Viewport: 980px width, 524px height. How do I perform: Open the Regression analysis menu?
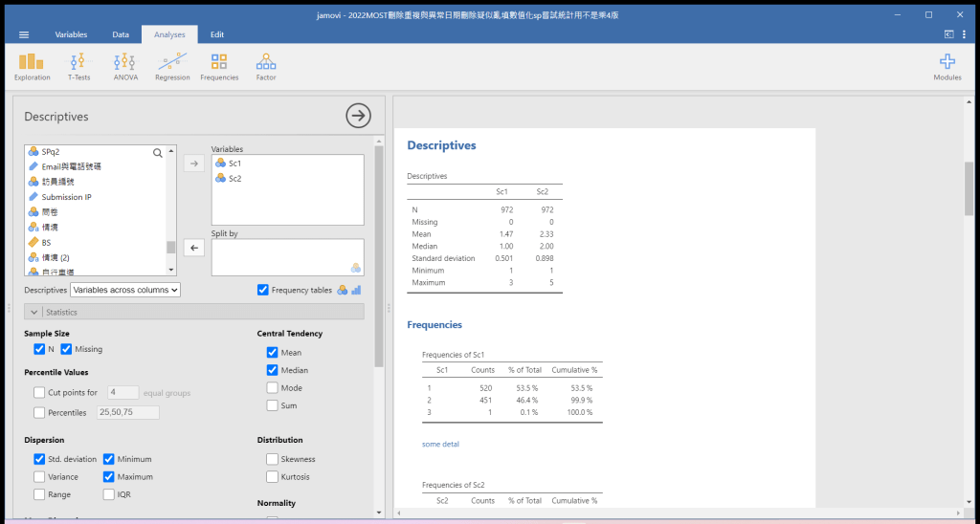pos(172,65)
